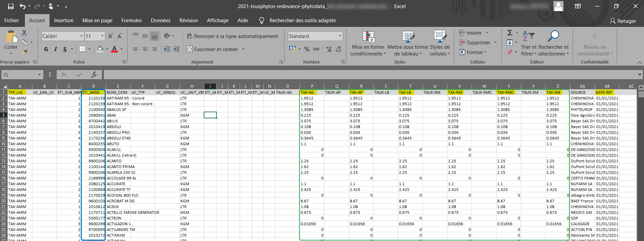Click the insert function fx icon
Image resolution: width=644 pixels, height=241 pixels.
pos(94,75)
